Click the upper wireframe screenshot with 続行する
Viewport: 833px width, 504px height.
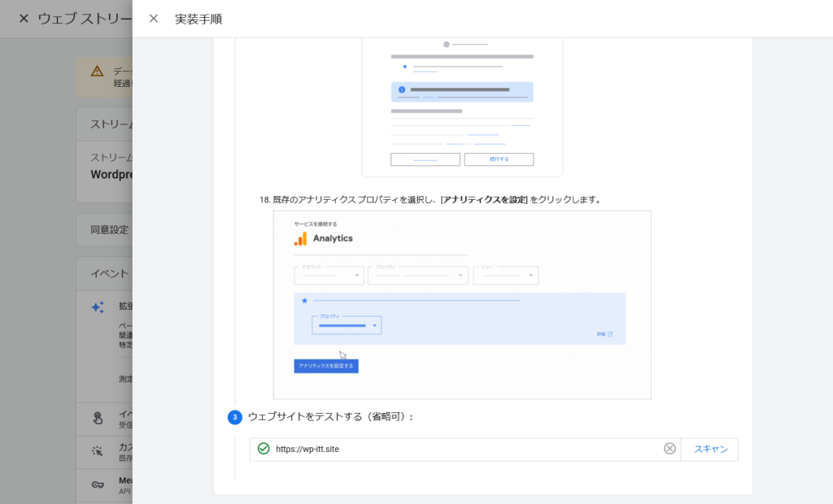pyautogui.click(x=462, y=106)
